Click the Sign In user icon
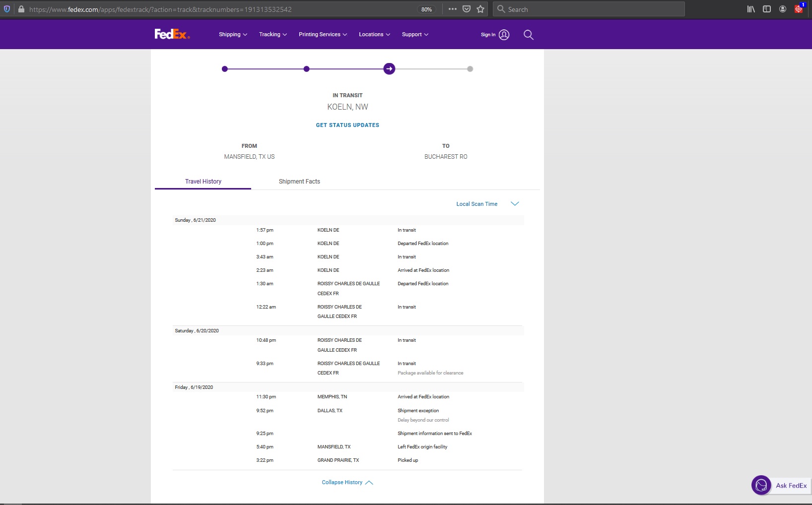This screenshot has height=505, width=812. point(504,35)
